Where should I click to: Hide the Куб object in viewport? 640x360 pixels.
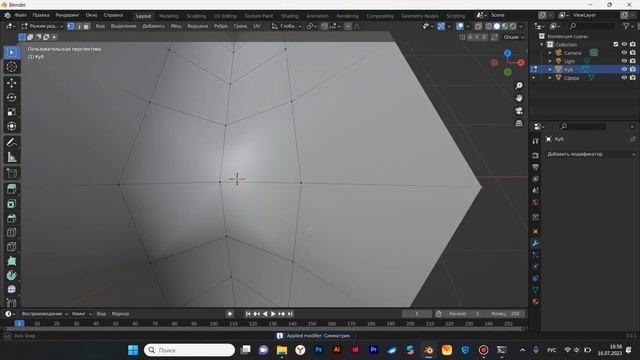coord(624,69)
